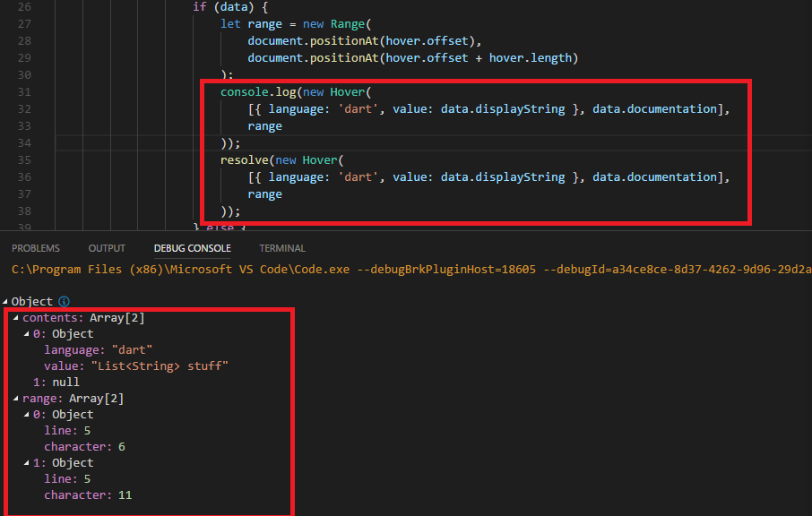Collapse the contents: Array[2] node

[x=16, y=318]
